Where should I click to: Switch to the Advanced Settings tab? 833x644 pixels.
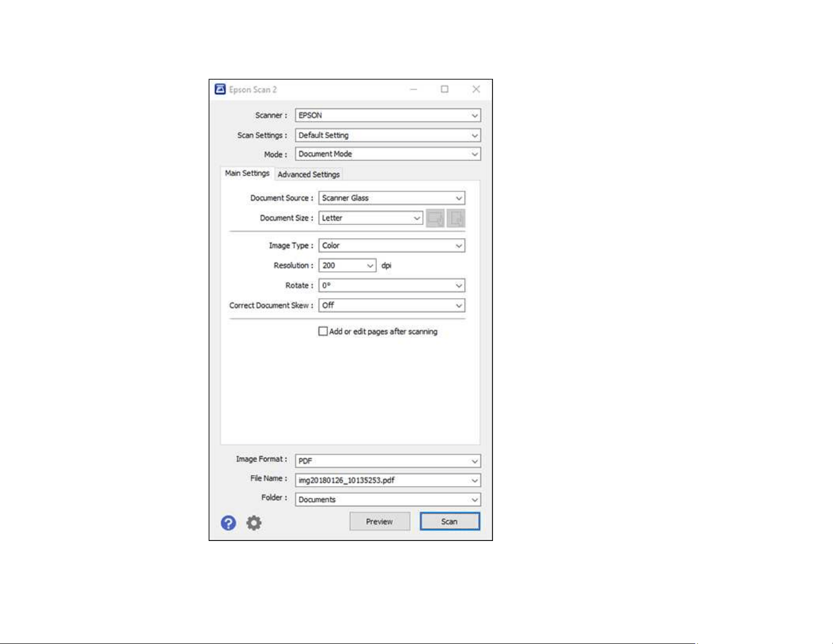click(308, 175)
